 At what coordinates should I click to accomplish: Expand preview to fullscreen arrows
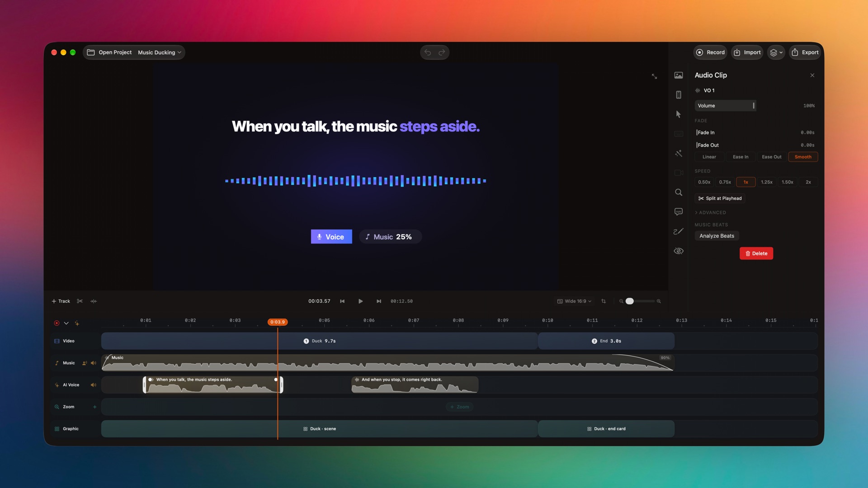(x=654, y=76)
